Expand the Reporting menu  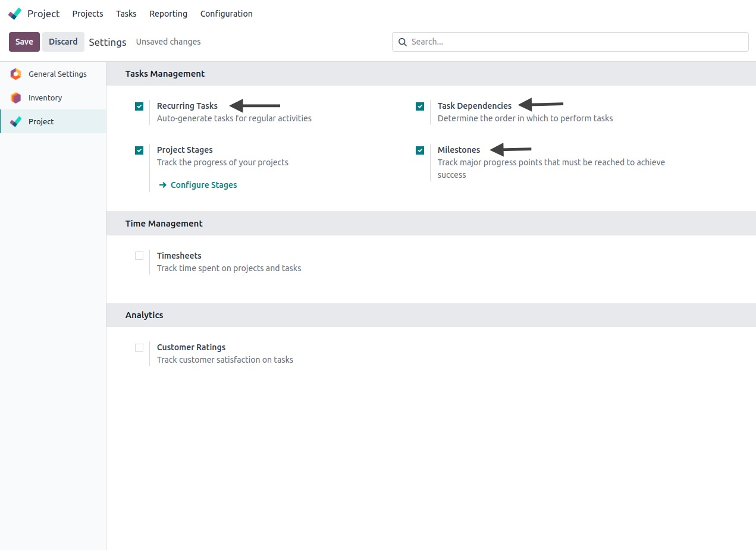pos(168,14)
